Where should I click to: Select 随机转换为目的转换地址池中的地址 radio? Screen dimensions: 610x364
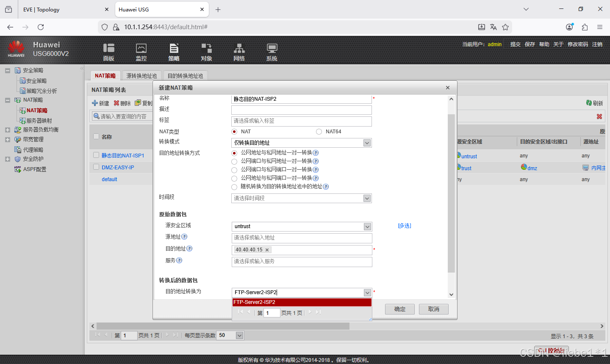[x=234, y=187]
